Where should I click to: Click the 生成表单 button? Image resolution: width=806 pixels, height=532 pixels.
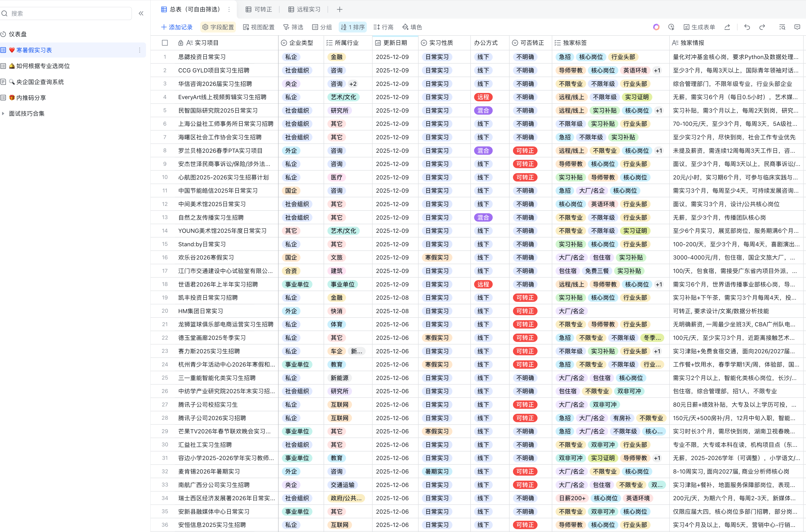tap(699, 27)
